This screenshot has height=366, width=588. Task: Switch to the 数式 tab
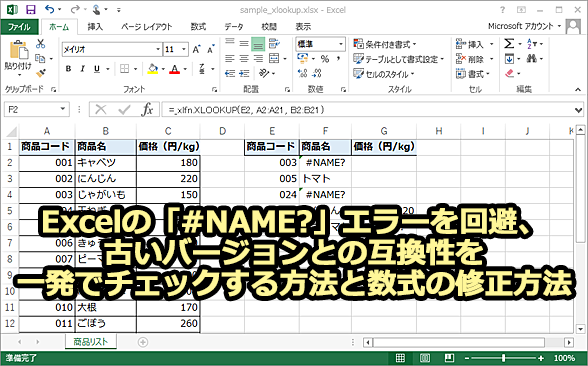pos(198,27)
